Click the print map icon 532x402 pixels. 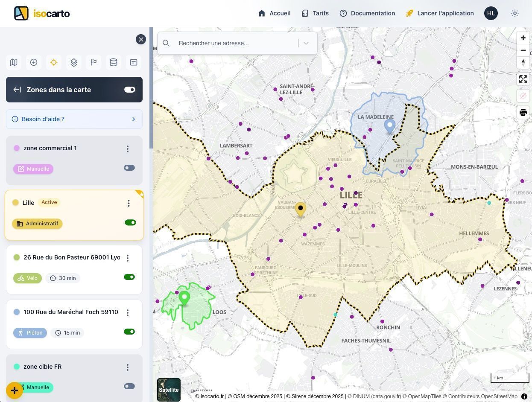click(x=523, y=113)
